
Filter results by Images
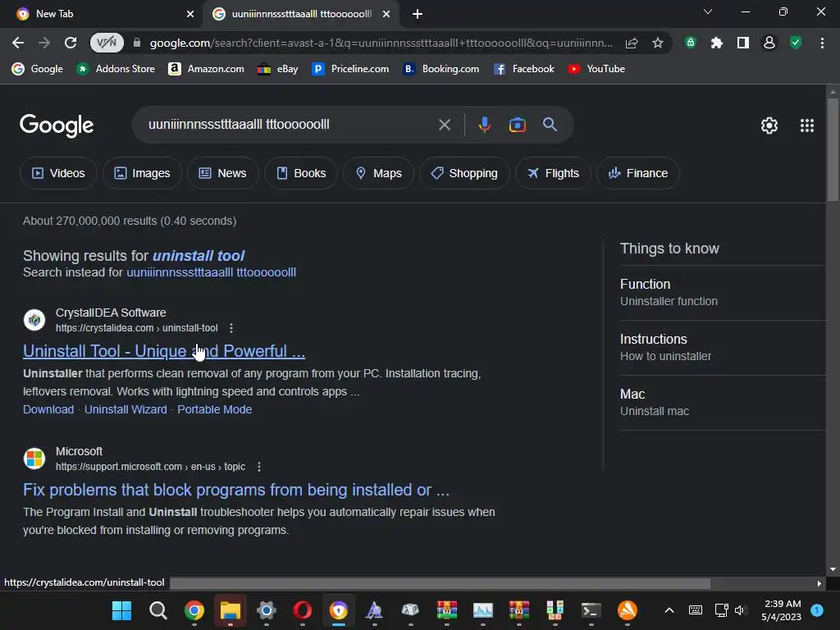pos(142,173)
